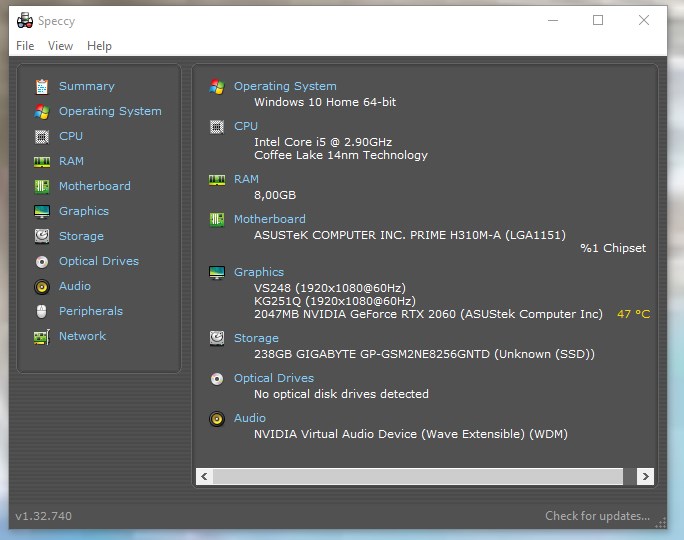
Task: Click the Windows flag icon in summary panel
Action: coord(217,87)
